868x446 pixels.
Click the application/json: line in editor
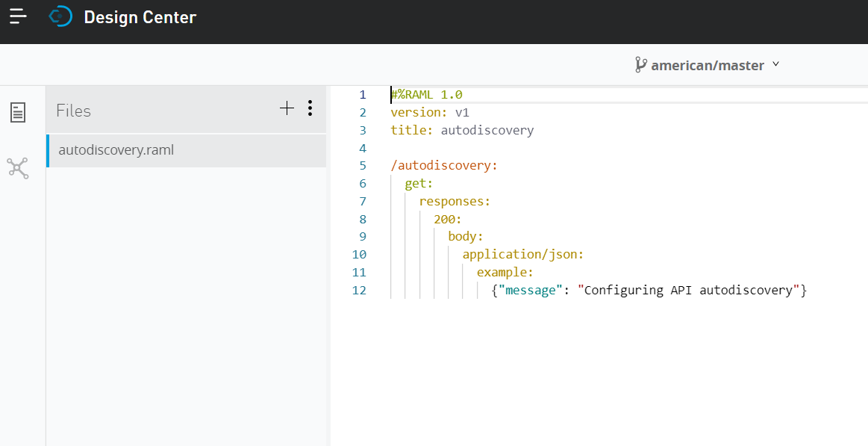(x=522, y=254)
